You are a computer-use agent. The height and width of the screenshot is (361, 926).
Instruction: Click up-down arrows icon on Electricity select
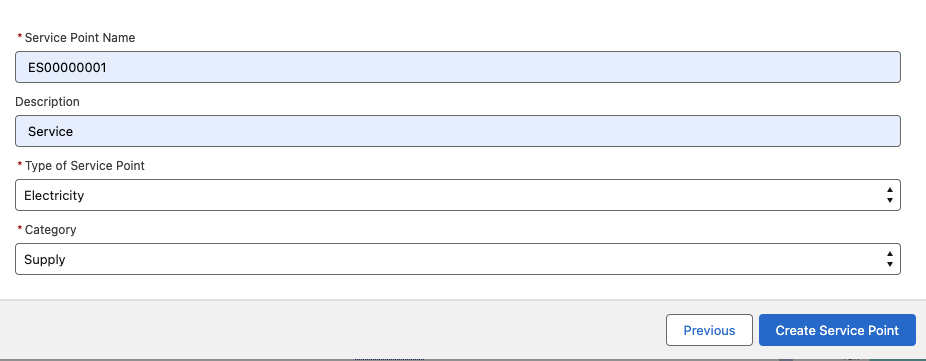(889, 195)
